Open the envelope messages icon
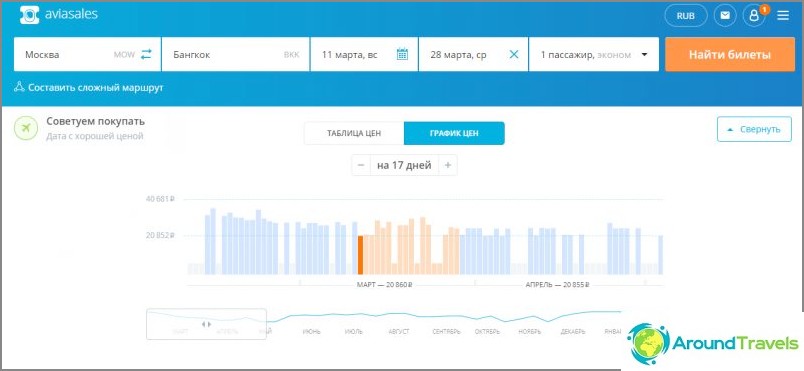This screenshot has width=804, height=371. (x=725, y=16)
